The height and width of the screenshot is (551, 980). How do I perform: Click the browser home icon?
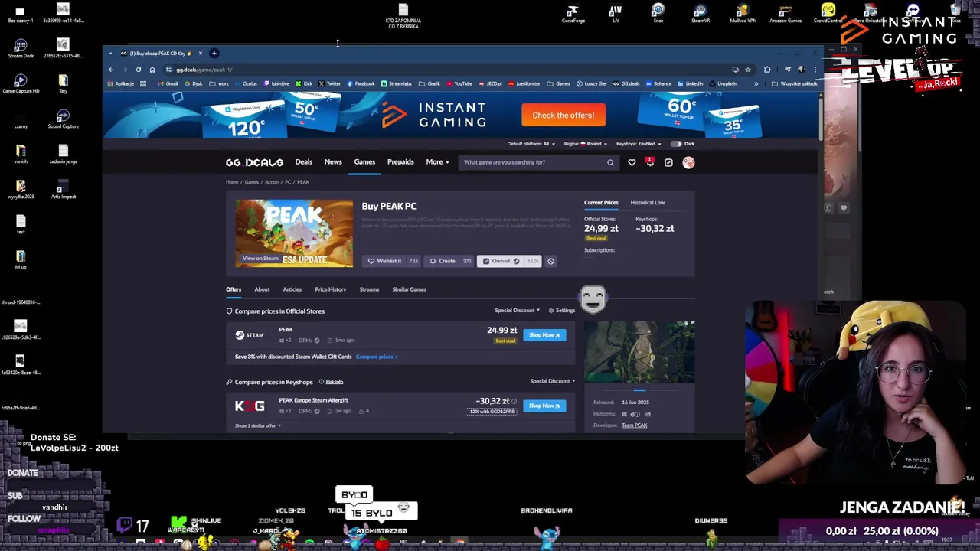pos(152,70)
